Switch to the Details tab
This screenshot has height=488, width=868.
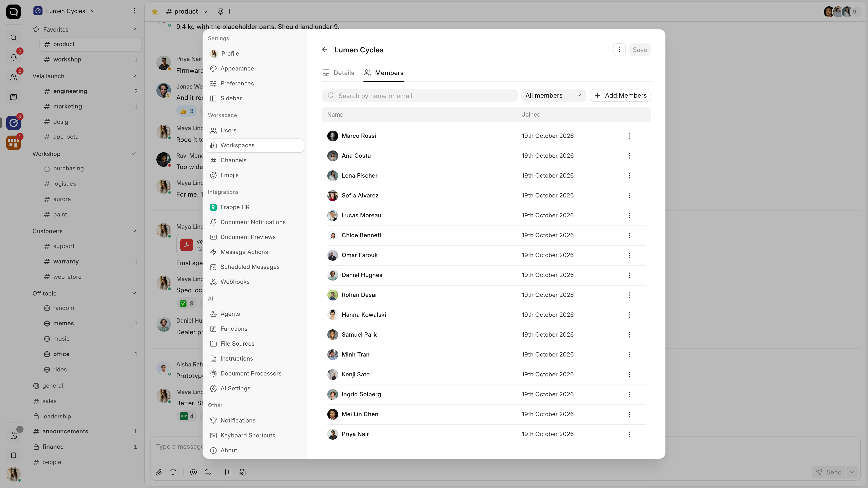pos(338,73)
